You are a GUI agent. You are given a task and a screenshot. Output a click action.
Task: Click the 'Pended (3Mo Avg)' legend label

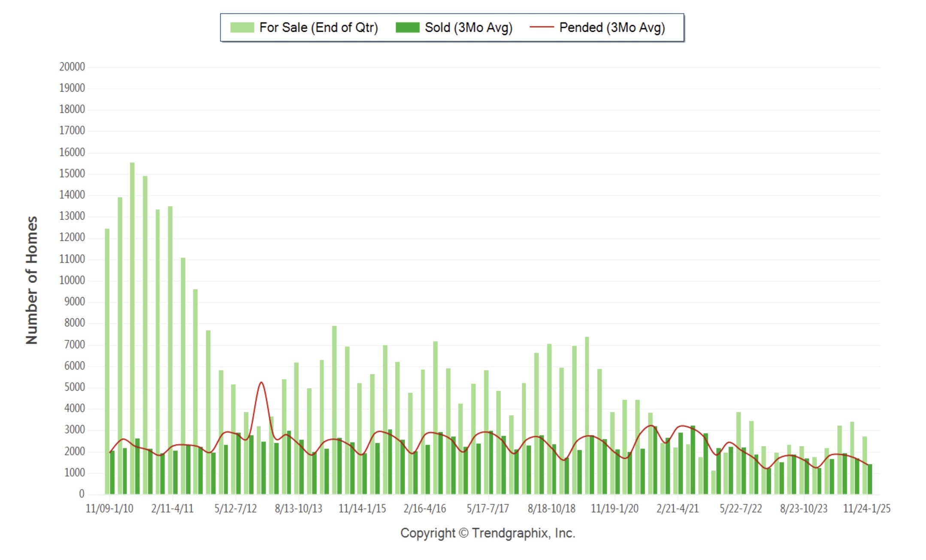click(x=612, y=27)
